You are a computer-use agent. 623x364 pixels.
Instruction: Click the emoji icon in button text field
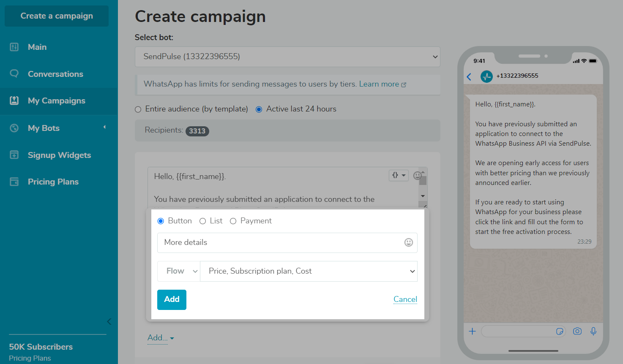tap(408, 242)
